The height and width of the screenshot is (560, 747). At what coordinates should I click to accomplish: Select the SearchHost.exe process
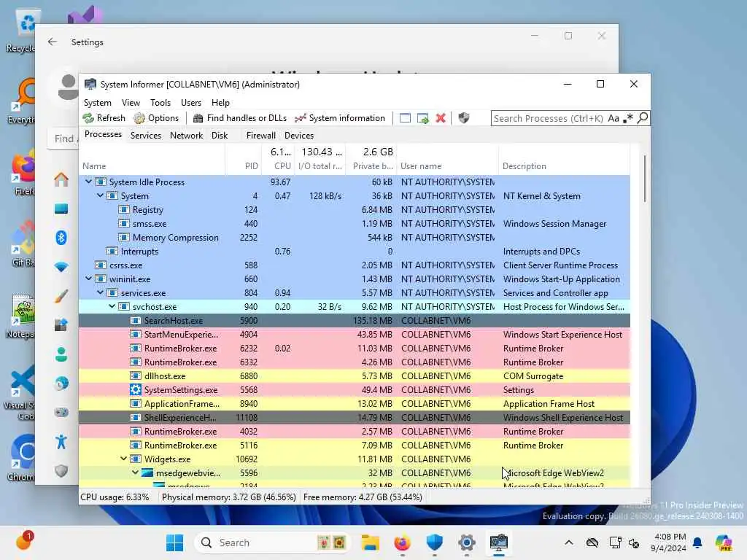(355, 321)
